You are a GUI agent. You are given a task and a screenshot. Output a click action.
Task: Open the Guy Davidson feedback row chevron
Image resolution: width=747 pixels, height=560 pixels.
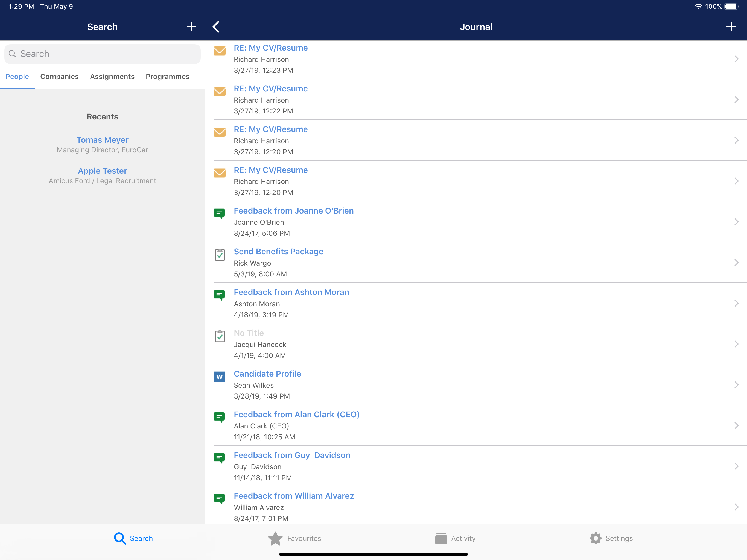coord(736,466)
